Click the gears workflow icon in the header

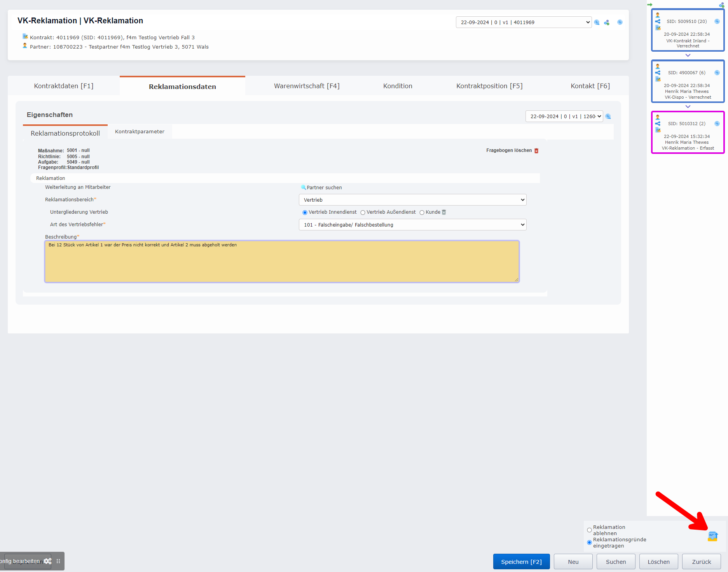[607, 23]
